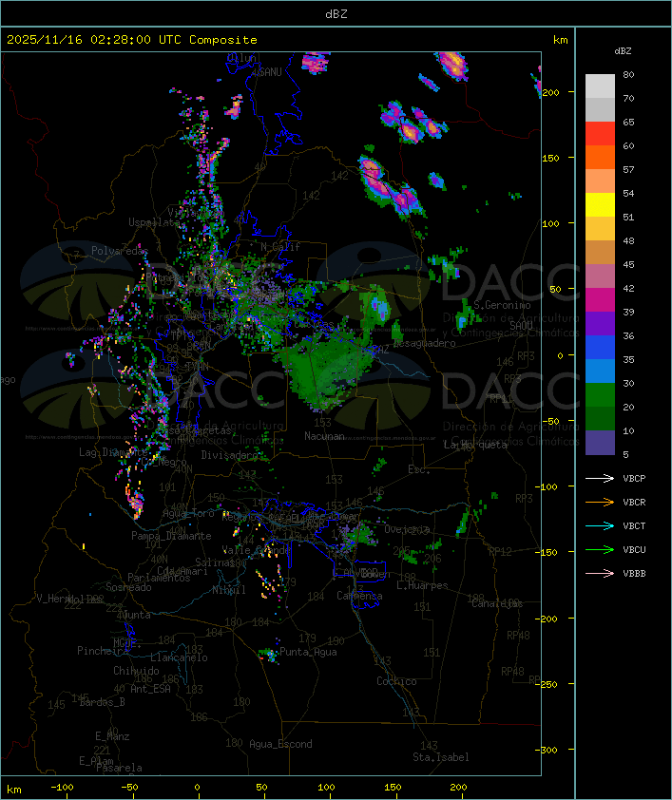Click the 'Bardas_B' map label
Viewport: 672px width, 800px height.
coord(102,702)
